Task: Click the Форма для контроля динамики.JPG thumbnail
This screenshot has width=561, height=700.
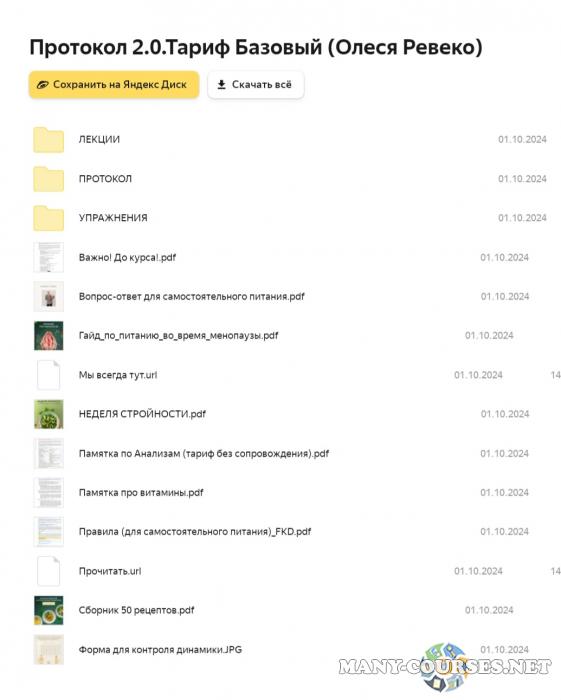Action: point(49,650)
